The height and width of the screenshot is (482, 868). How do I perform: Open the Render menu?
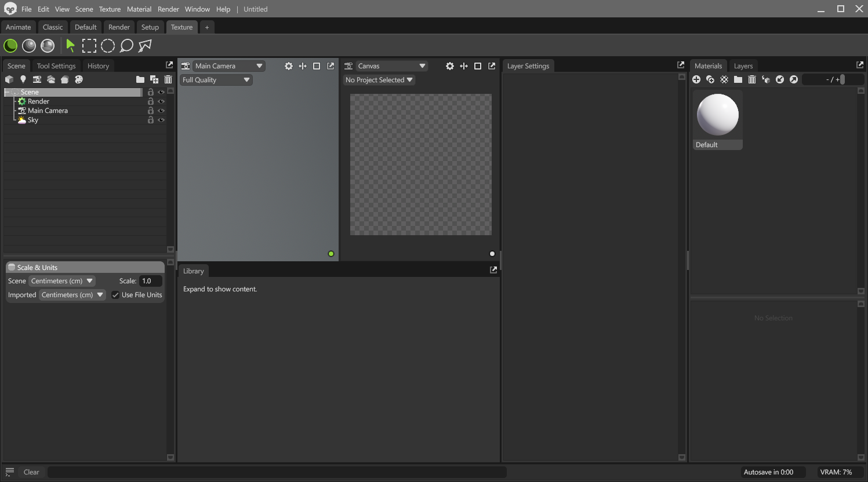pyautogui.click(x=168, y=9)
